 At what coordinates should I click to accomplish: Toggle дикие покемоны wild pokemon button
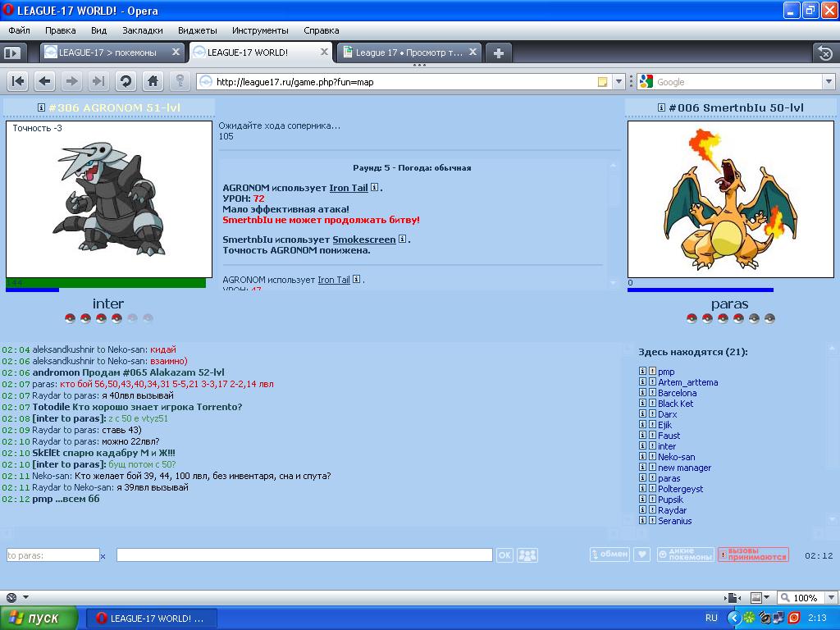click(686, 555)
